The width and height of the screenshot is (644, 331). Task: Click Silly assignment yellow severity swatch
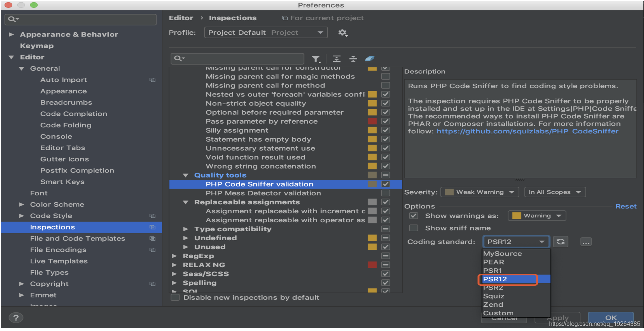[372, 130]
